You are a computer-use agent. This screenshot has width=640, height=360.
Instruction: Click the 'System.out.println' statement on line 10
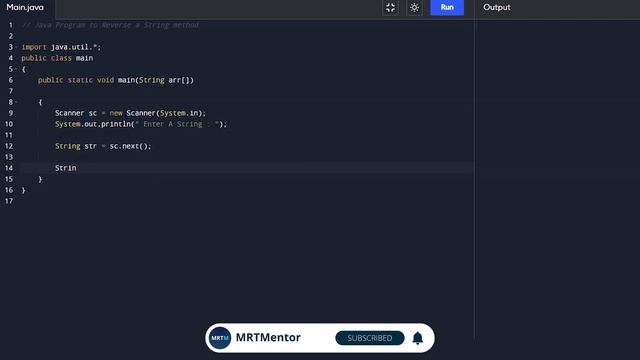click(141, 124)
